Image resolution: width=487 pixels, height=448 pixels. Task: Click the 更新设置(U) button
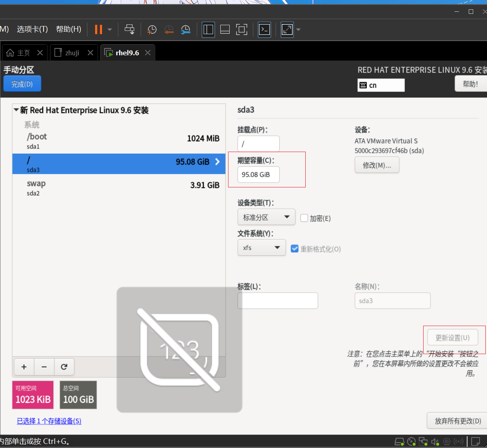(x=452, y=337)
